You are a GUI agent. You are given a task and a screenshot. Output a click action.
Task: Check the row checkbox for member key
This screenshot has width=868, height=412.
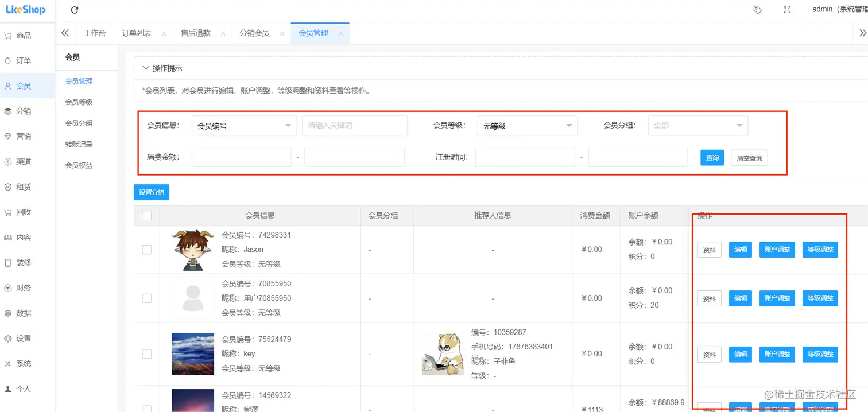[x=147, y=354]
